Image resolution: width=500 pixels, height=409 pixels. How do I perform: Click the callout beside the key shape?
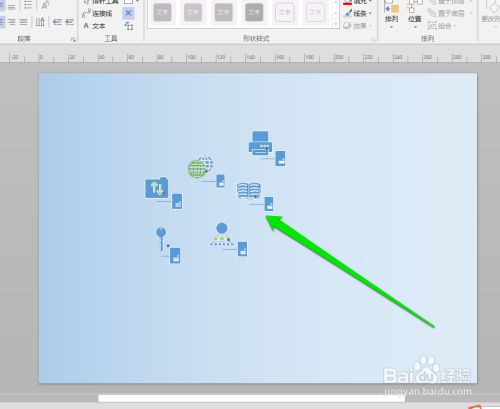pyautogui.click(x=175, y=256)
